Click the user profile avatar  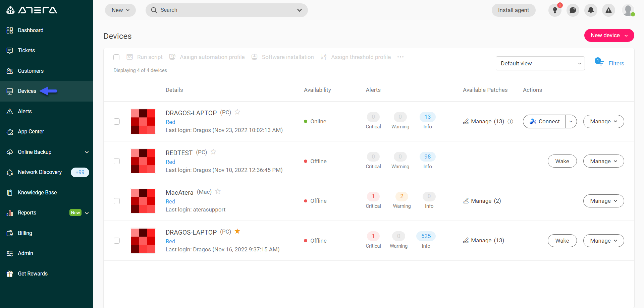click(x=628, y=10)
